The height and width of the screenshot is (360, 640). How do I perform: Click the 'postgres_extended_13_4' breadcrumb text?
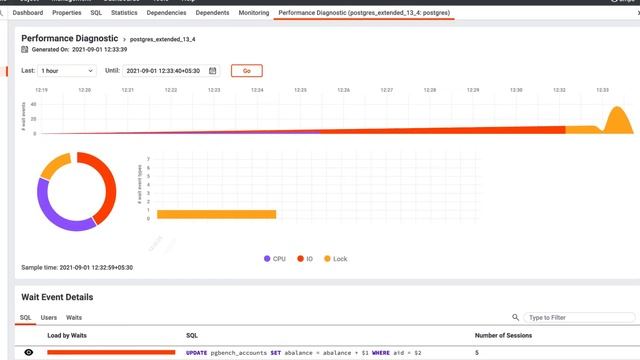click(162, 39)
